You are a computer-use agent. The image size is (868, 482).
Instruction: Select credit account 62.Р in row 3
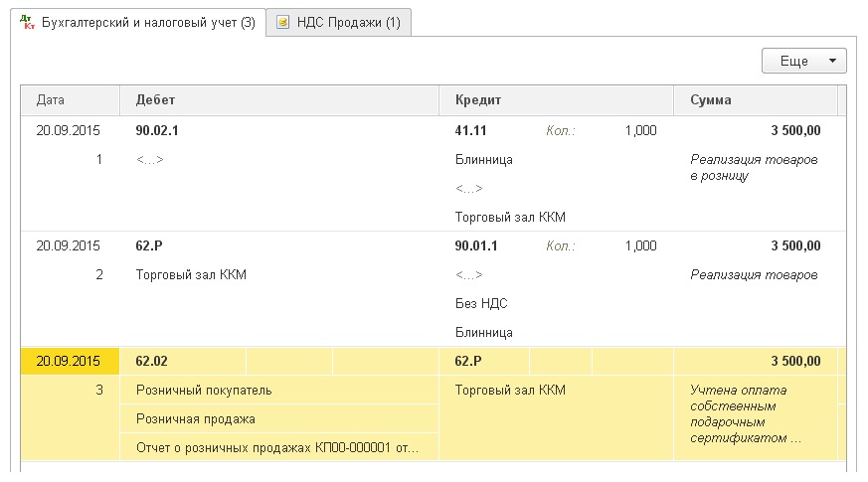point(468,362)
